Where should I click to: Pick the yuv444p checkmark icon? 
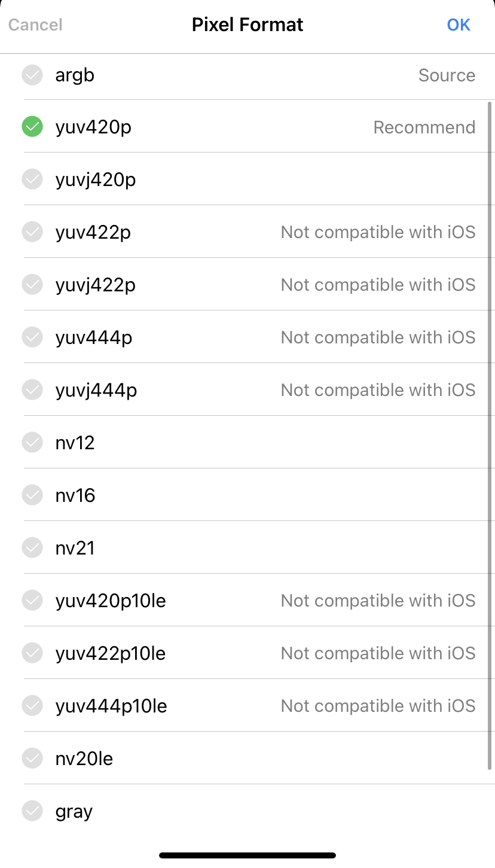32,337
